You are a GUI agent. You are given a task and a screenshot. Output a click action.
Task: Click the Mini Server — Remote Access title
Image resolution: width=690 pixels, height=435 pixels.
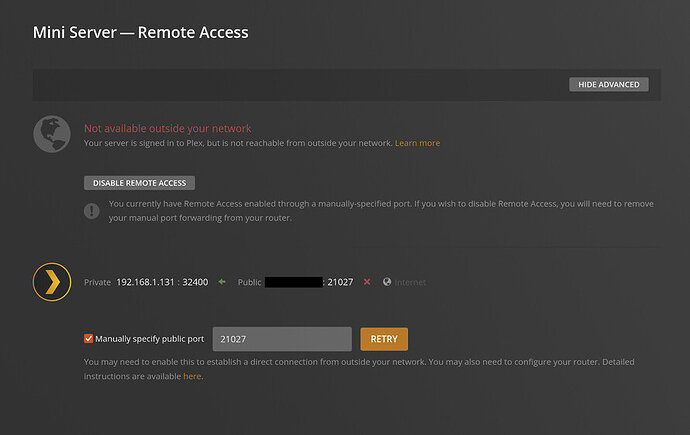pyautogui.click(x=141, y=33)
